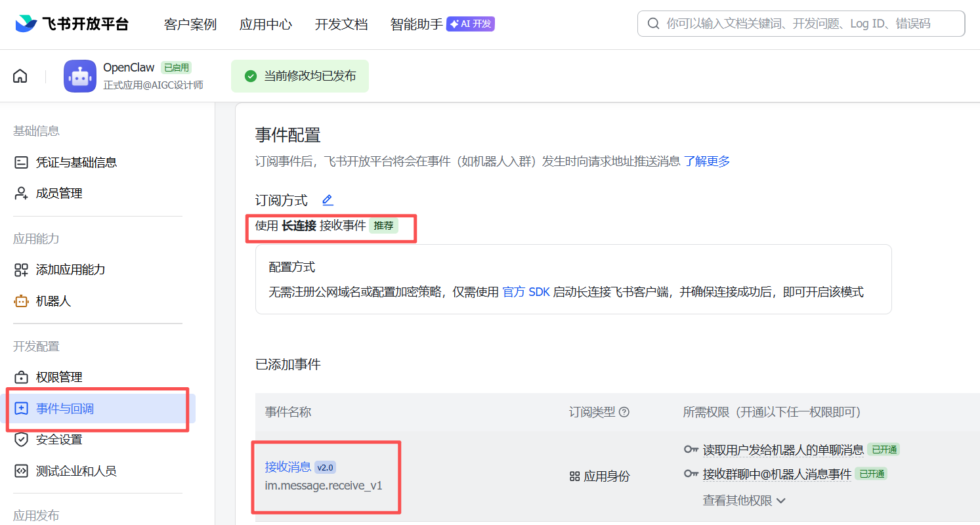
Task: Select 安全设置 in sidebar
Action: click(59, 440)
